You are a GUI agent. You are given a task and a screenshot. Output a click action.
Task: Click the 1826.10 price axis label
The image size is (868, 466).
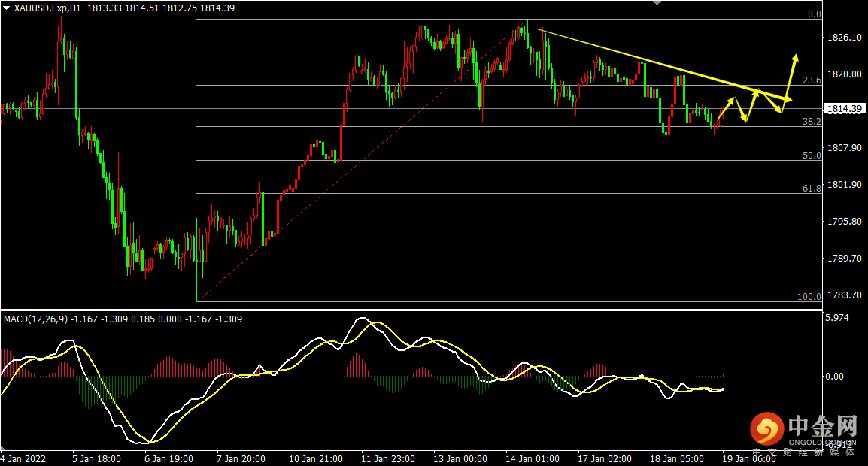click(x=843, y=38)
